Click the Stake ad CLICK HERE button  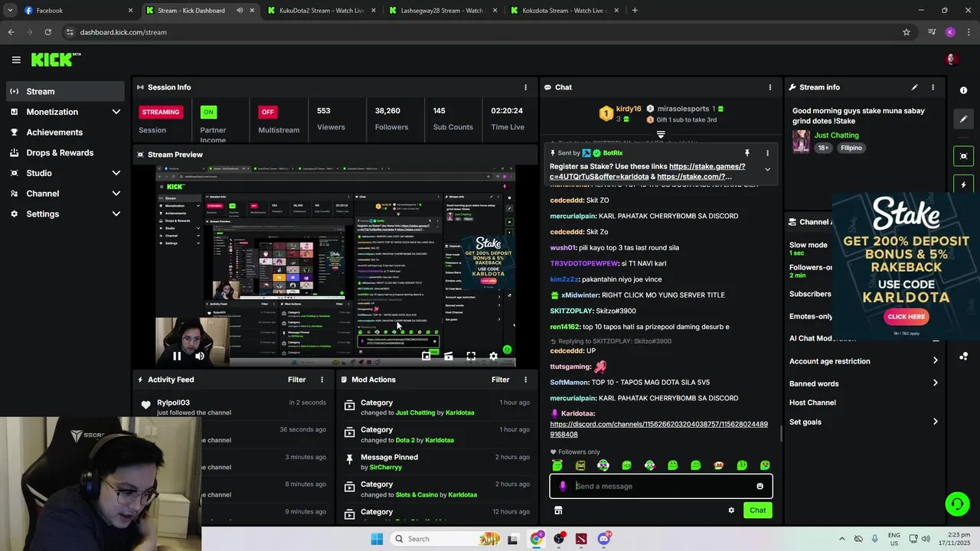[x=906, y=316]
